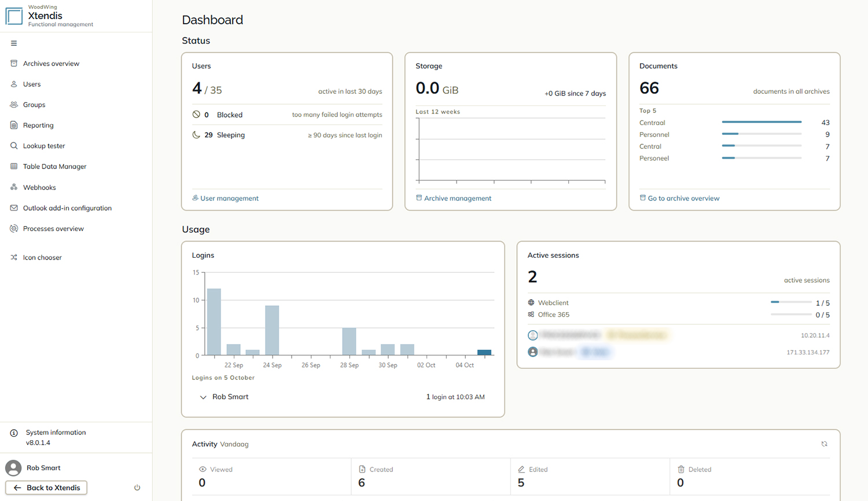
Task: Click the 28 Sep login bar
Action: (349, 341)
